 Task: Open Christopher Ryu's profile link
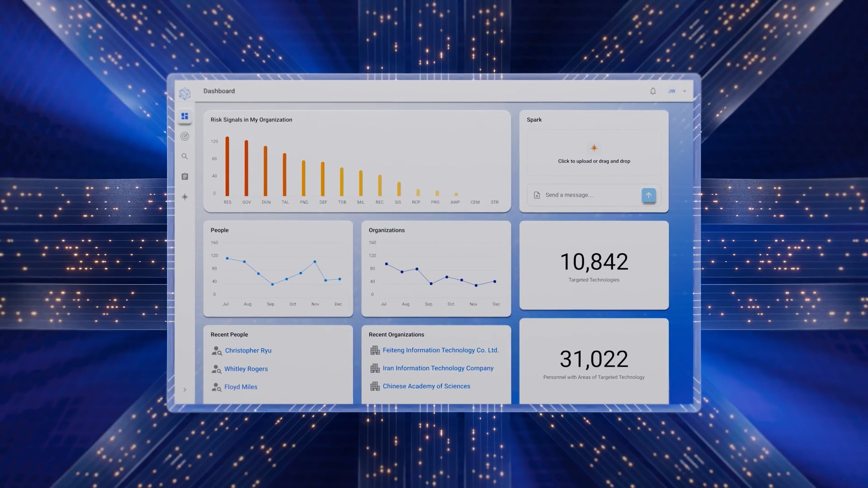(248, 351)
